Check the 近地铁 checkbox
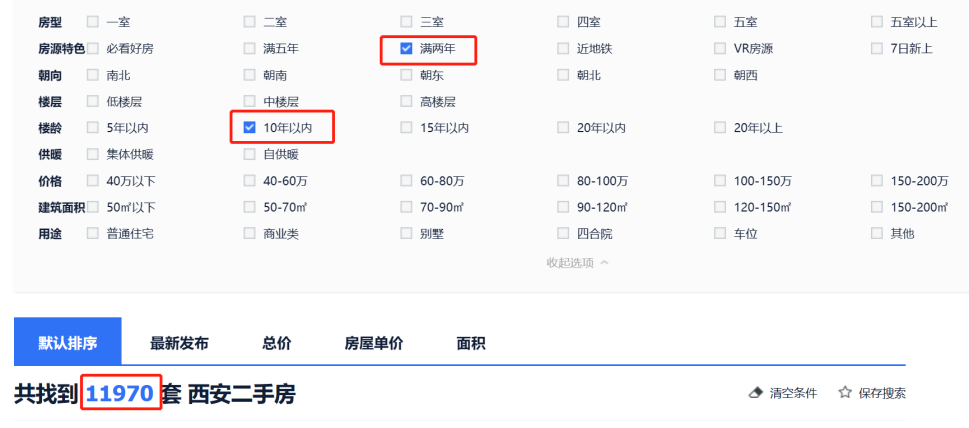969x428 pixels. (x=563, y=48)
